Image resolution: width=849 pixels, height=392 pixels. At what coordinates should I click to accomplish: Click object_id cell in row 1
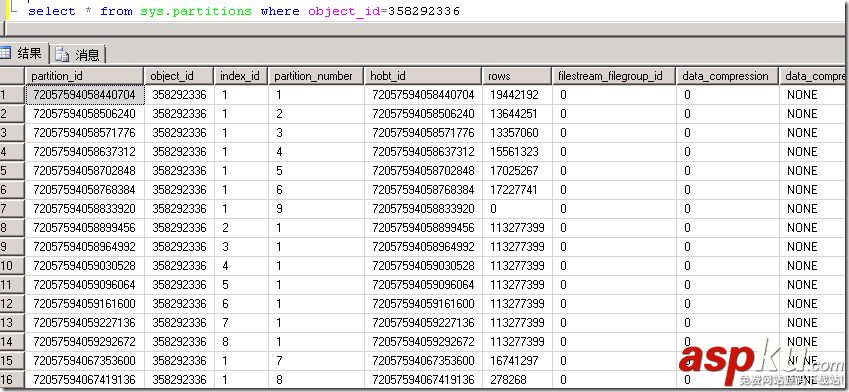179,95
